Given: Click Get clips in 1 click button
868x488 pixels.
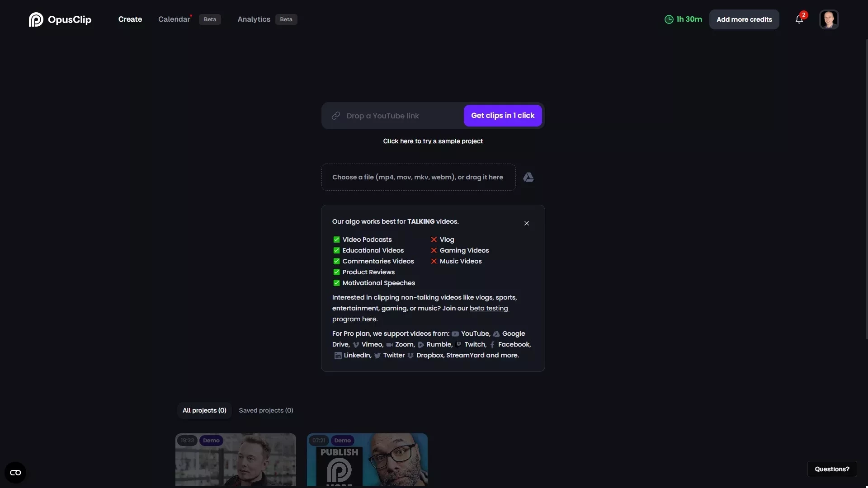Looking at the screenshot, I should 503,116.
